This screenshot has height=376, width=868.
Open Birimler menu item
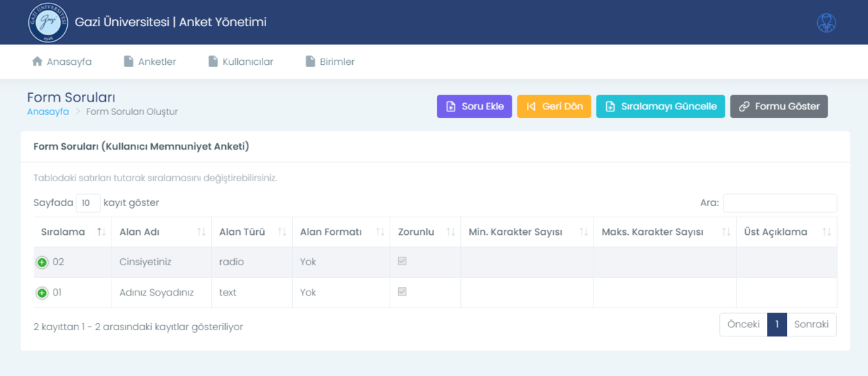click(330, 62)
